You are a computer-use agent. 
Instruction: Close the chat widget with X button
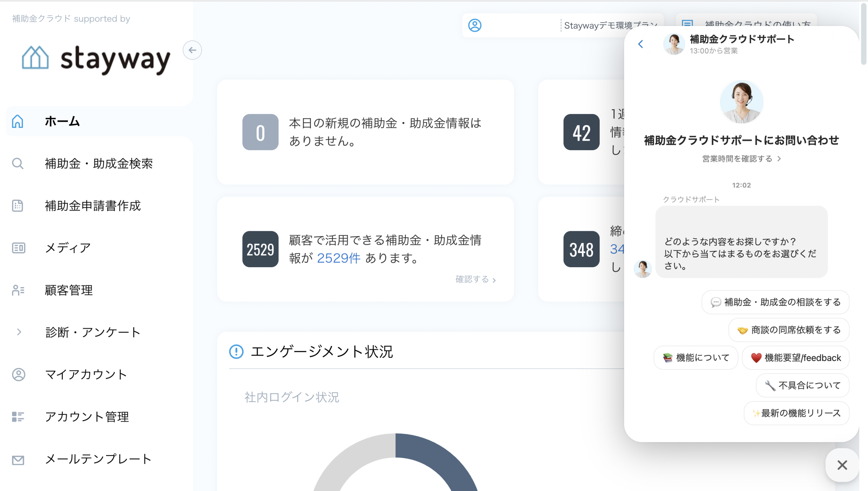pyautogui.click(x=842, y=465)
